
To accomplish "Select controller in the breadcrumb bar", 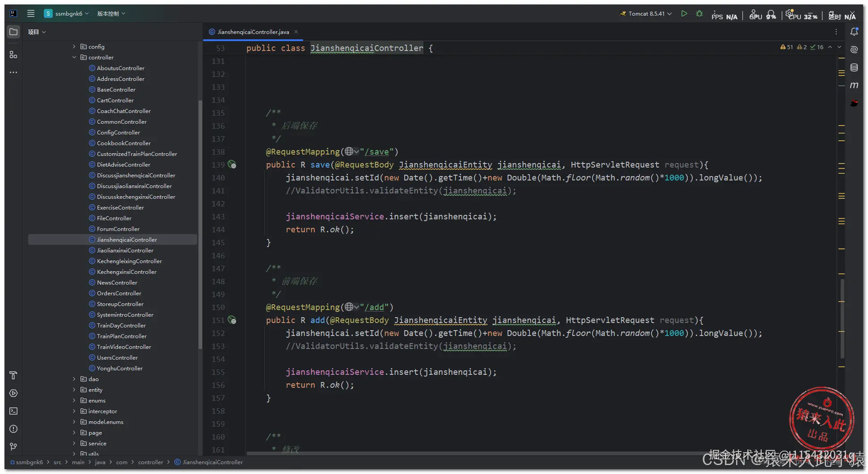I will (x=151, y=462).
